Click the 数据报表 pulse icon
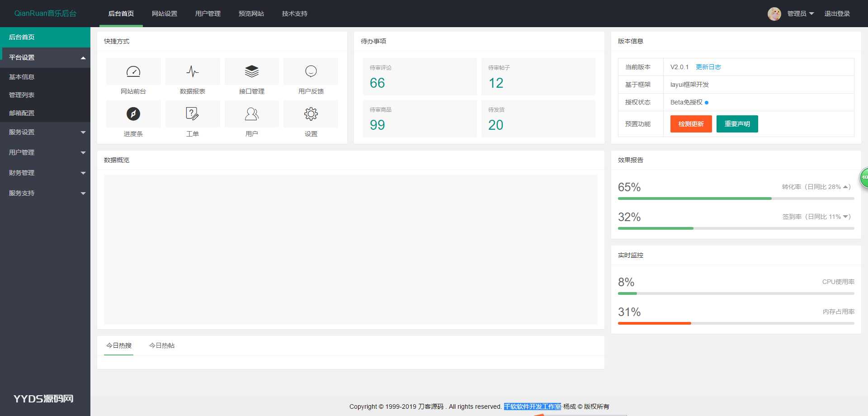This screenshot has width=868, height=416. [193, 71]
